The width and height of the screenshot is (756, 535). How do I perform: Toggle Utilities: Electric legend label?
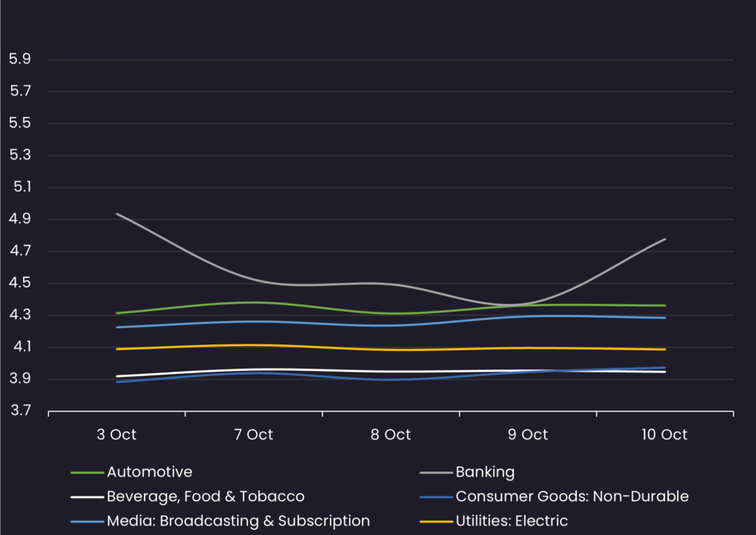pyautogui.click(x=512, y=521)
